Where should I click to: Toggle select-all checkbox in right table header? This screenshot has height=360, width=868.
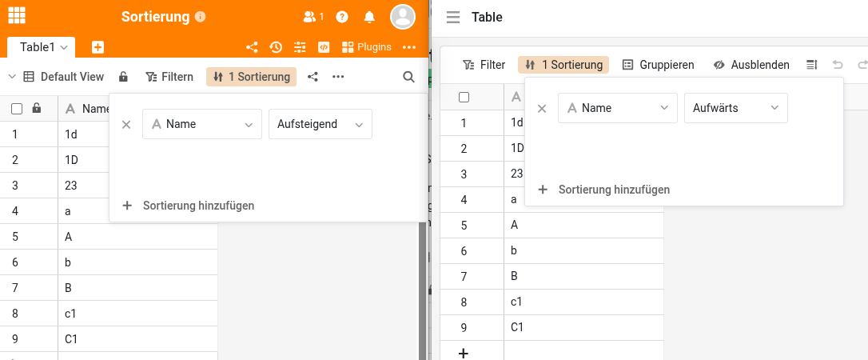point(464,97)
